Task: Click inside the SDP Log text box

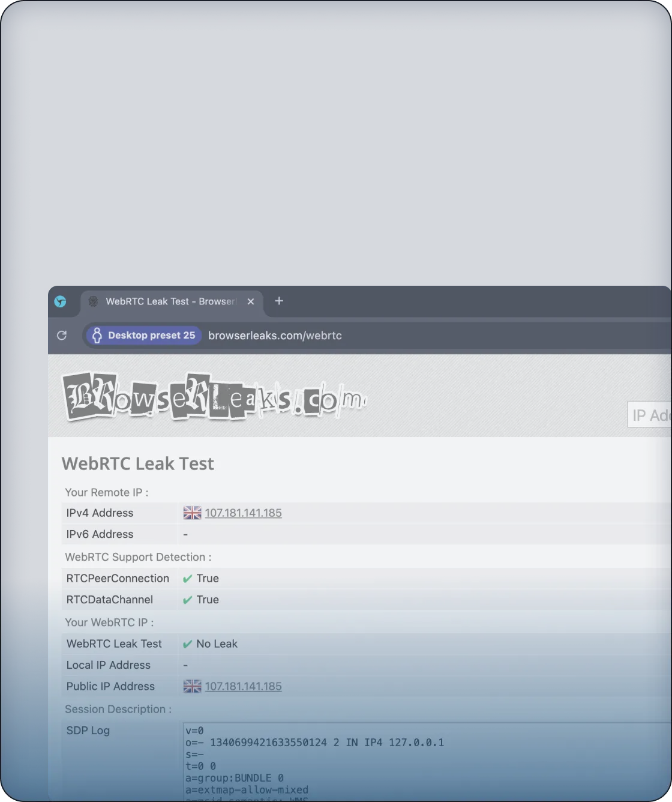Action: (x=427, y=761)
